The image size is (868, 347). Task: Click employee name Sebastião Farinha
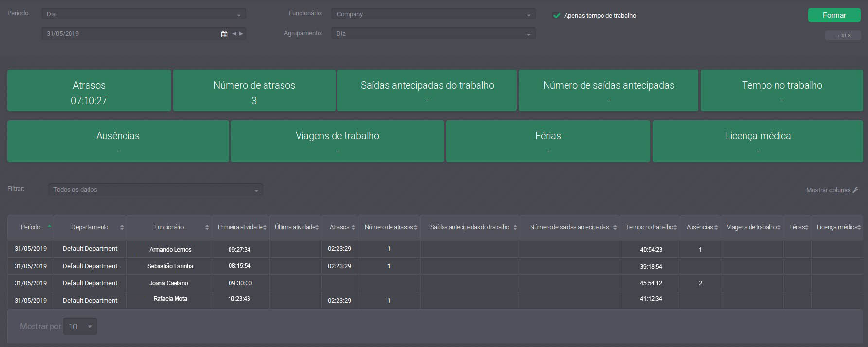170,266
